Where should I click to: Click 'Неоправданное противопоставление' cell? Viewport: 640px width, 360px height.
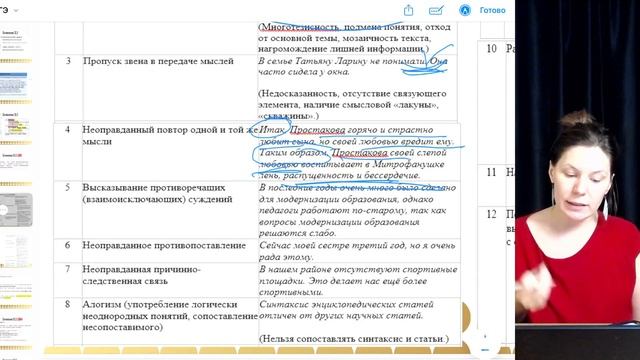164,245
